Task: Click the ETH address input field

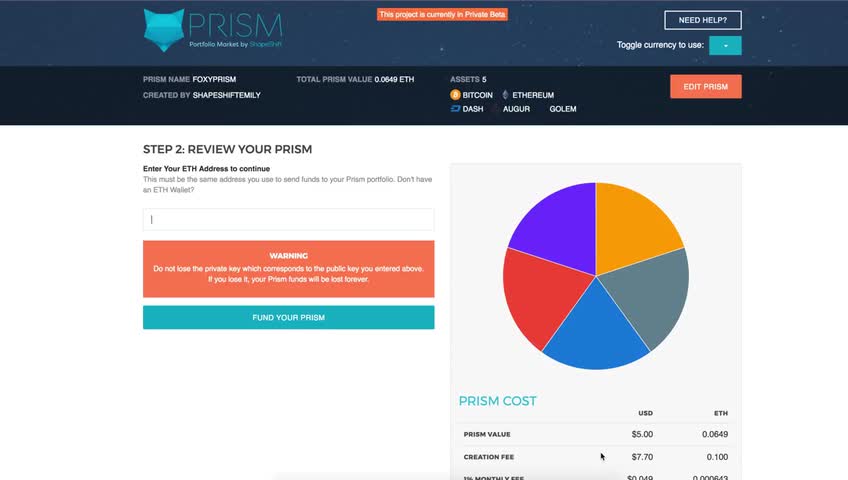Action: [288, 219]
